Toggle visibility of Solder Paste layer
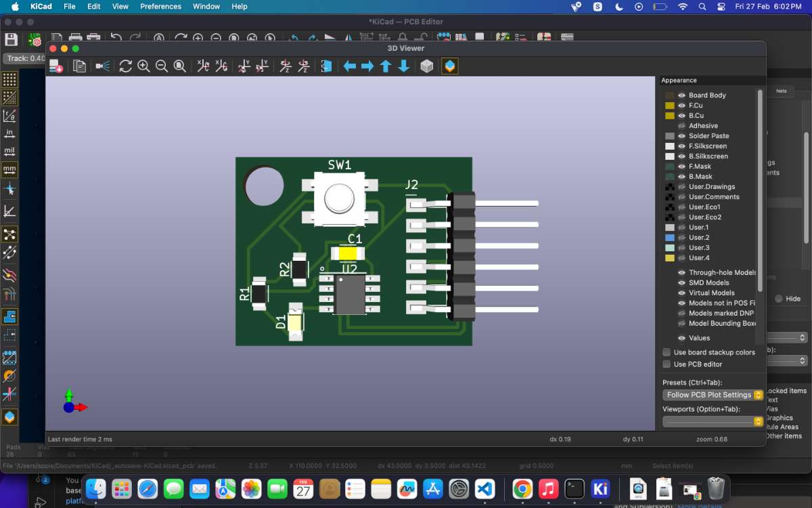812x508 pixels. click(x=682, y=136)
